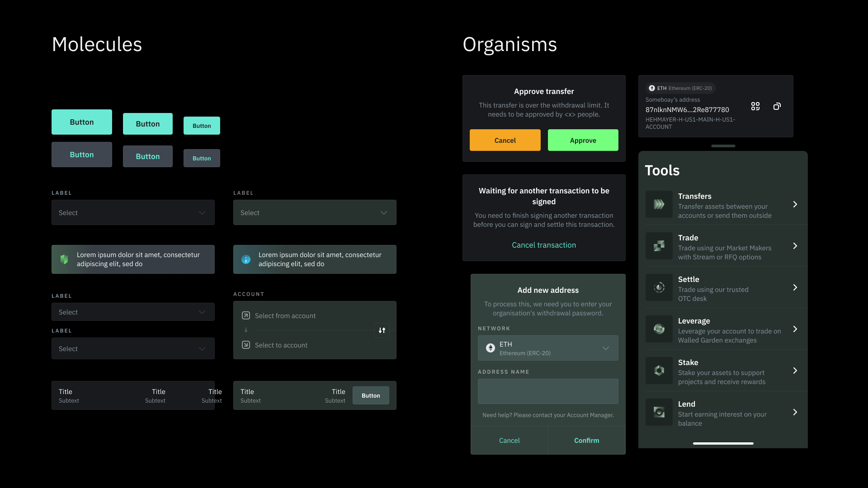Screen dimensions: 868x488
Task: Click the Stake icon in Tools
Action: coord(659,371)
